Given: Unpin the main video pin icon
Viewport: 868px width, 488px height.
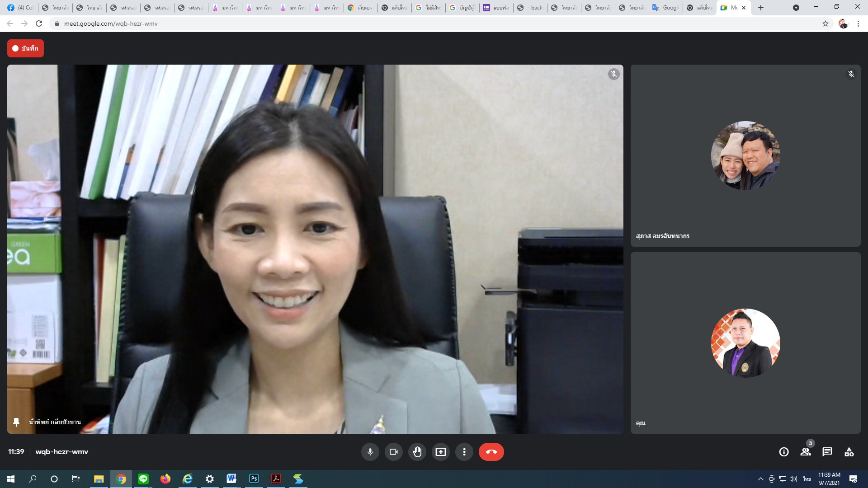Looking at the screenshot, I should pyautogui.click(x=16, y=422).
